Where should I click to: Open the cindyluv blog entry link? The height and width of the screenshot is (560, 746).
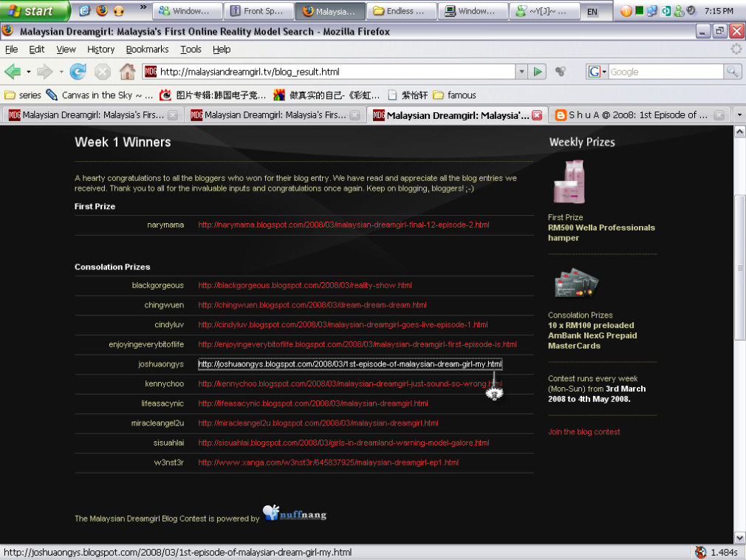(343, 325)
